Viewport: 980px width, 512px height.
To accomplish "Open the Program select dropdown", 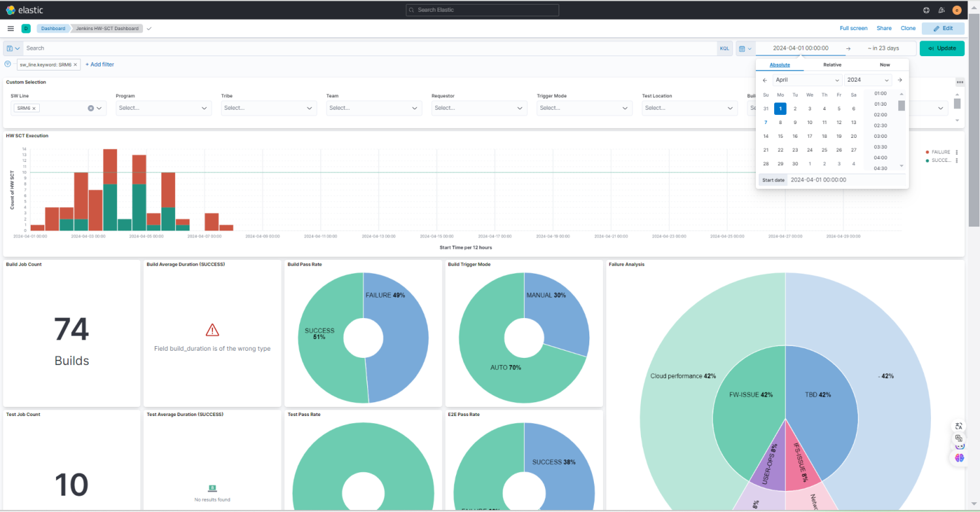I will (x=164, y=108).
